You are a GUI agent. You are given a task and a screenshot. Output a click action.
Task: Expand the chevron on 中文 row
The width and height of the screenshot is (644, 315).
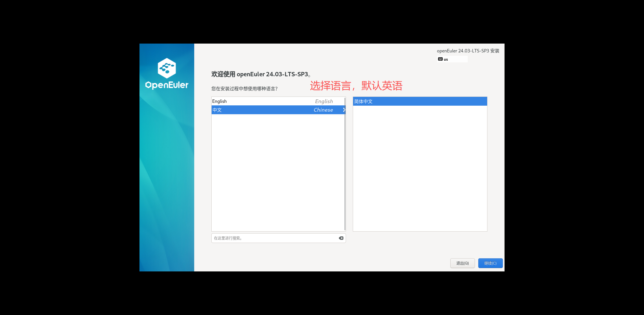tap(344, 110)
